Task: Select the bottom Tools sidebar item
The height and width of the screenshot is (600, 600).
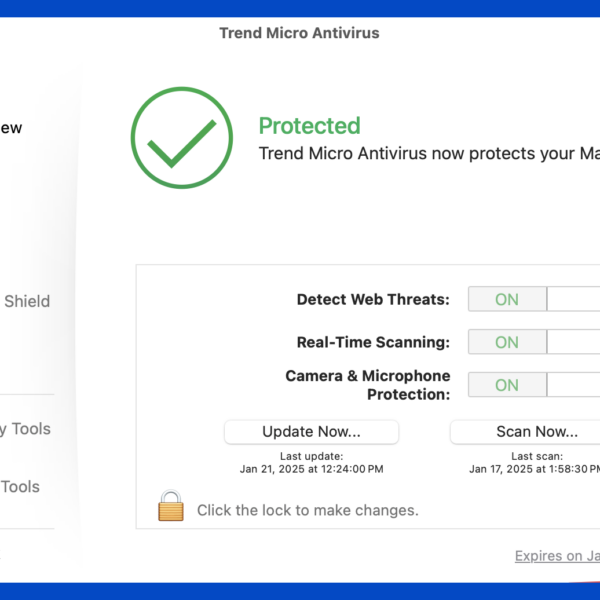Action: (x=20, y=487)
